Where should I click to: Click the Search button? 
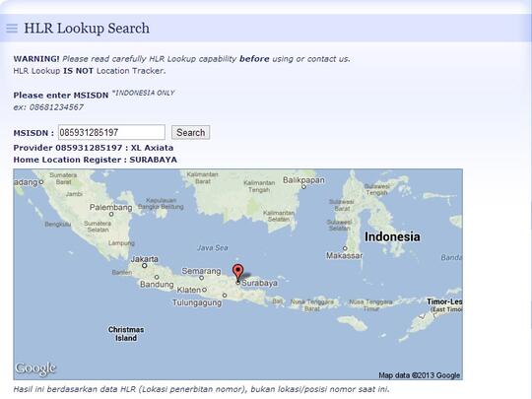click(191, 132)
